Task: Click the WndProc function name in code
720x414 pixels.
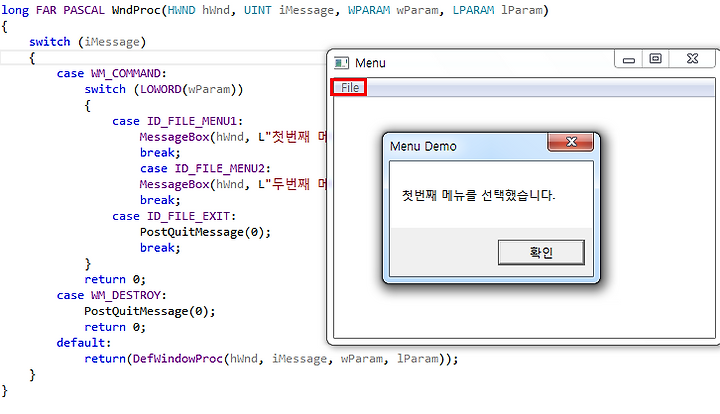Action: tap(136, 10)
